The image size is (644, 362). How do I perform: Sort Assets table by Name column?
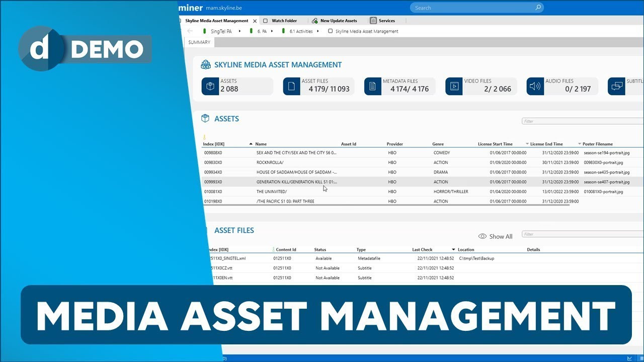[261, 144]
